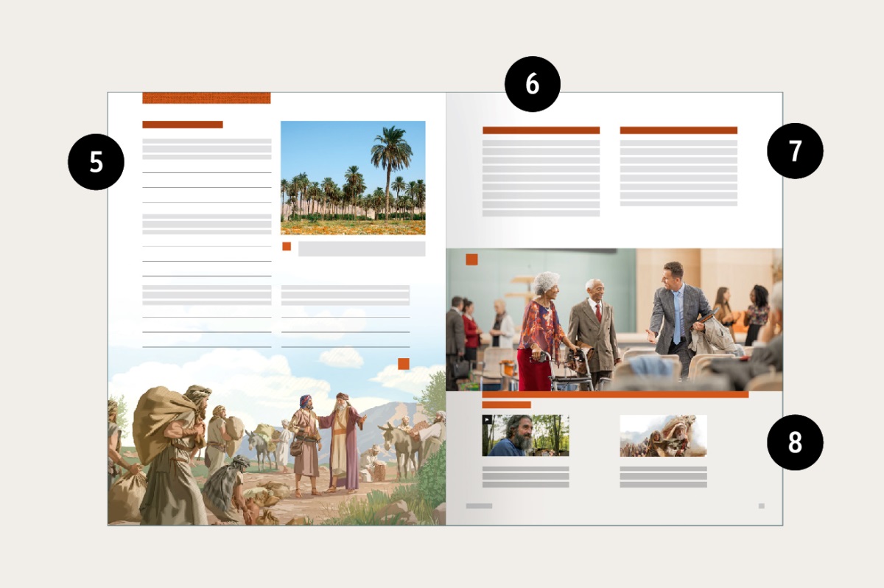Screen dimensions: 884x588
Task: Click the orange square on the meeting photo
Action: pyautogui.click(x=471, y=259)
